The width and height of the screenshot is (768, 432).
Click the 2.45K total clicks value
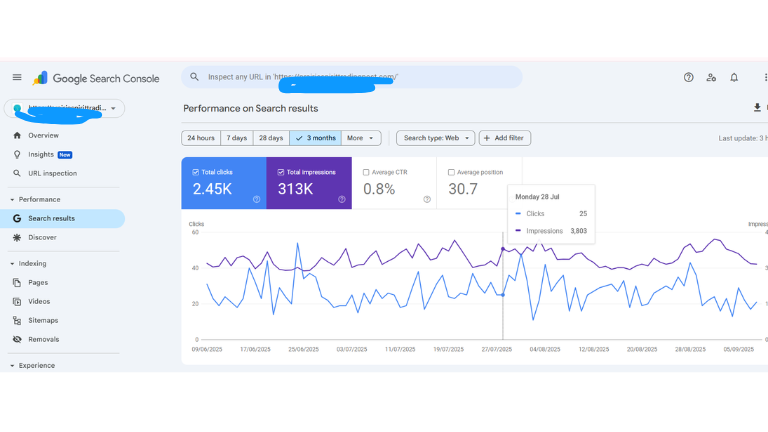click(x=212, y=189)
